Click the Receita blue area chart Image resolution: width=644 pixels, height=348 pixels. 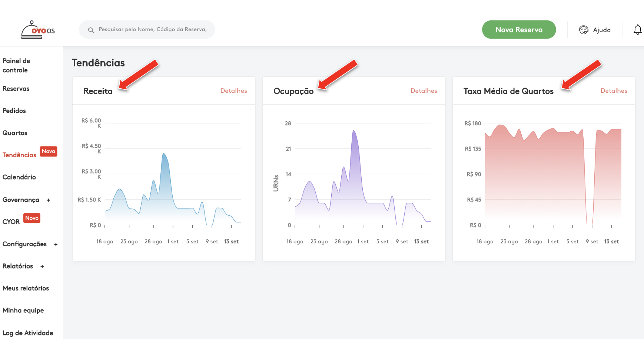tap(173, 189)
